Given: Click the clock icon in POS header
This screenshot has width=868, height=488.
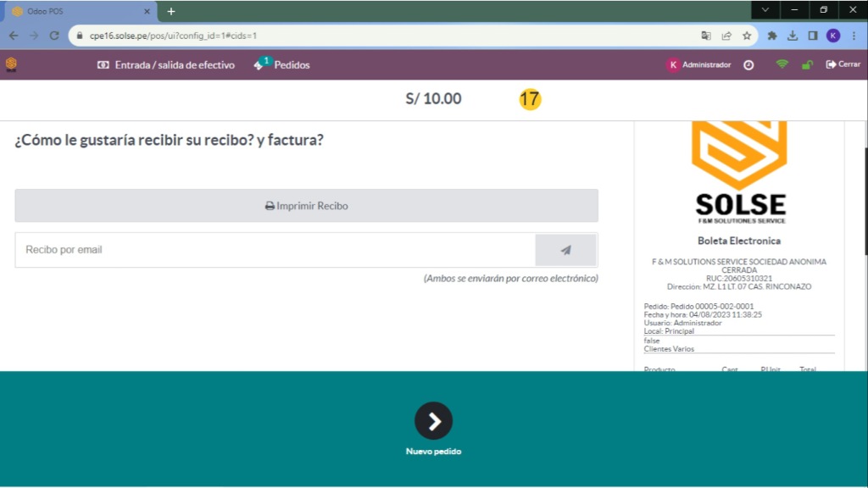Looking at the screenshot, I should coord(748,64).
